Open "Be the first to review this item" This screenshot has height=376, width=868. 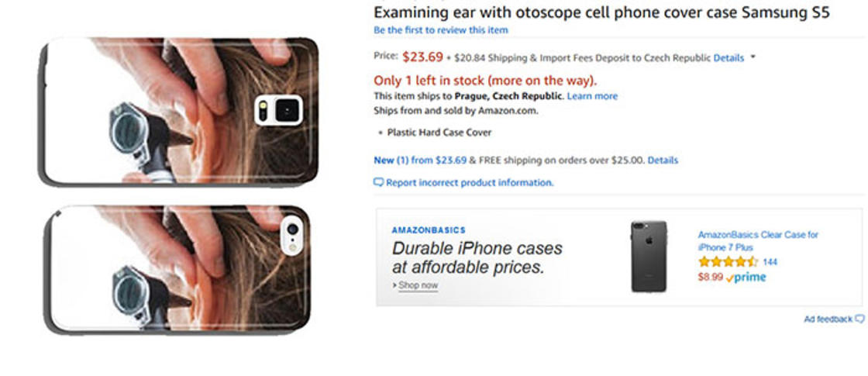click(x=441, y=30)
